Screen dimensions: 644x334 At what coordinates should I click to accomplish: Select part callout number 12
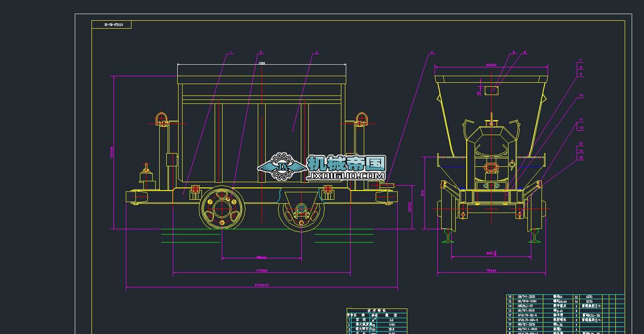click(x=581, y=128)
